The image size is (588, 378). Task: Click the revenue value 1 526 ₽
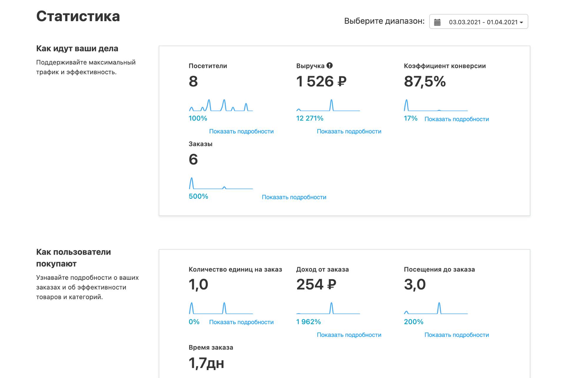coord(321,81)
